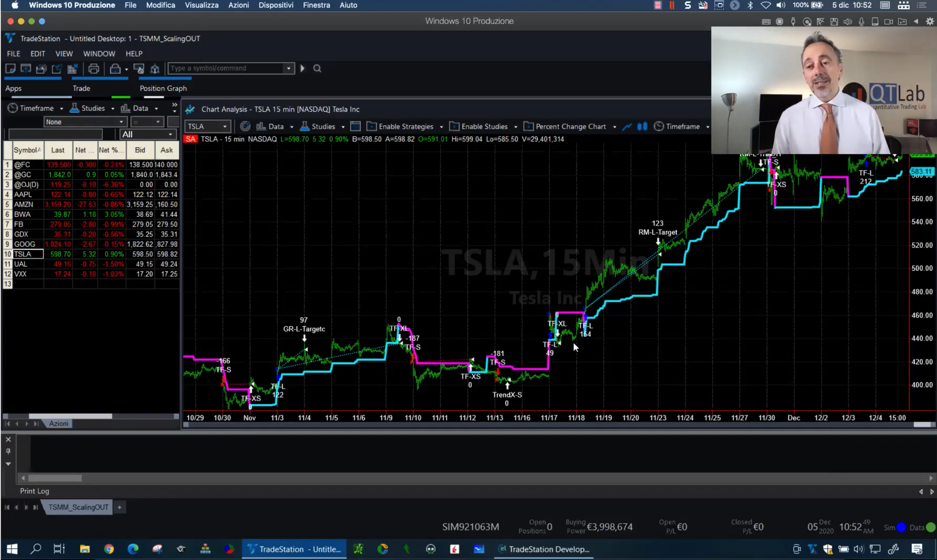Image resolution: width=937 pixels, height=560 pixels.
Task: Click the Last column header
Action: point(58,150)
